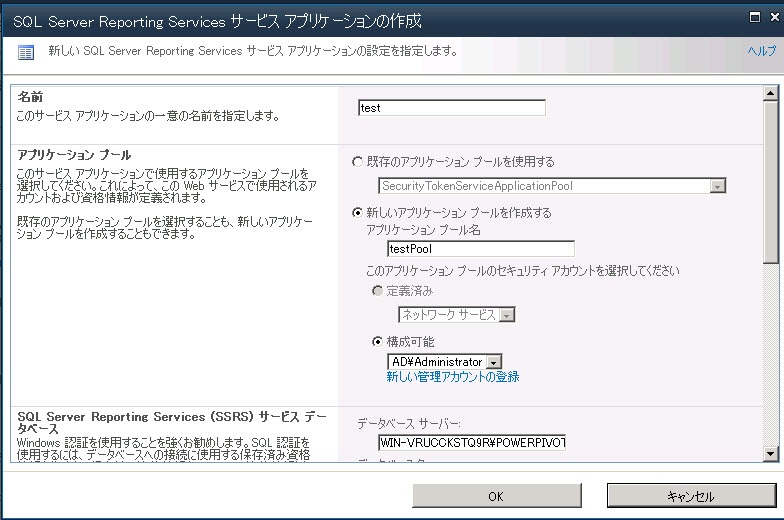Click the データベース サーバー label

click(x=408, y=424)
